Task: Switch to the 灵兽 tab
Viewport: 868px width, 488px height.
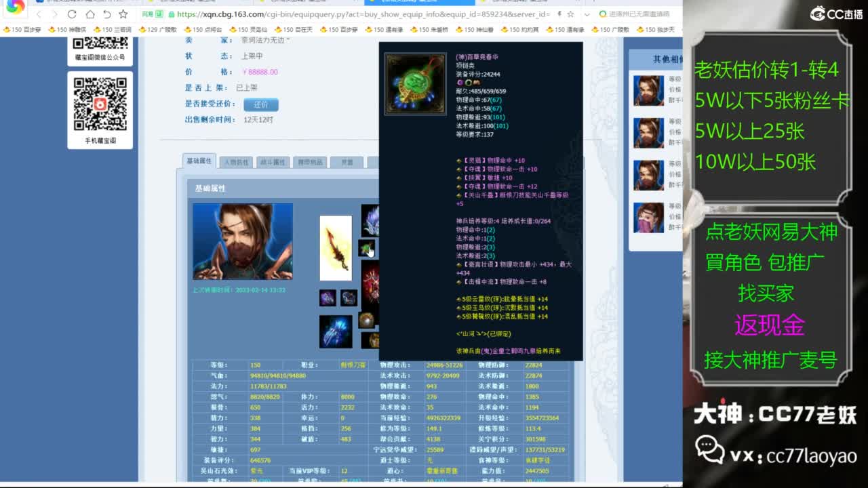Action: click(x=347, y=162)
